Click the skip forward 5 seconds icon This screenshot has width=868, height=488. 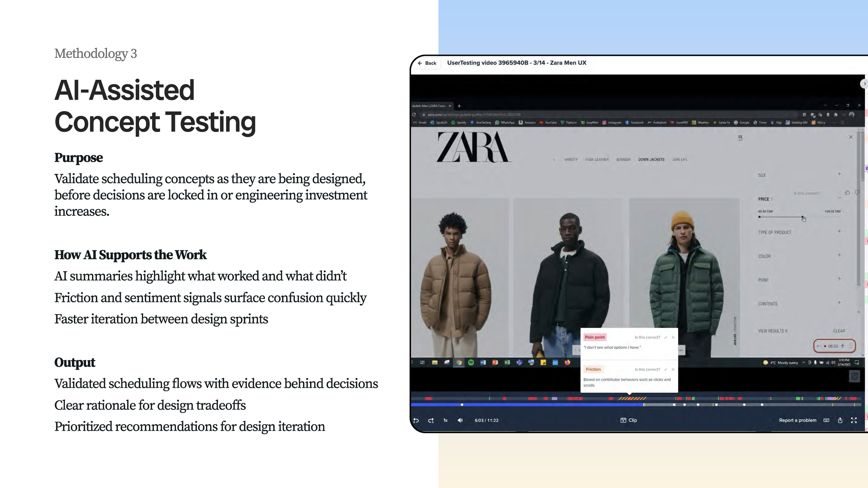(431, 420)
